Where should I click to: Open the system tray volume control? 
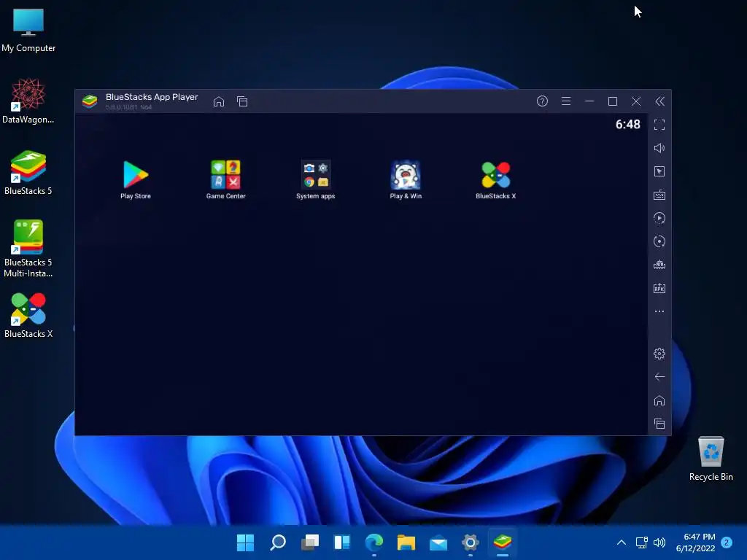pos(659,542)
